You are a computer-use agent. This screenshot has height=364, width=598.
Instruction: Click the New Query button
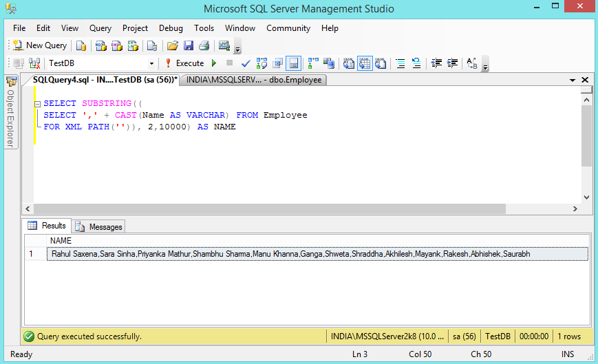(x=40, y=45)
